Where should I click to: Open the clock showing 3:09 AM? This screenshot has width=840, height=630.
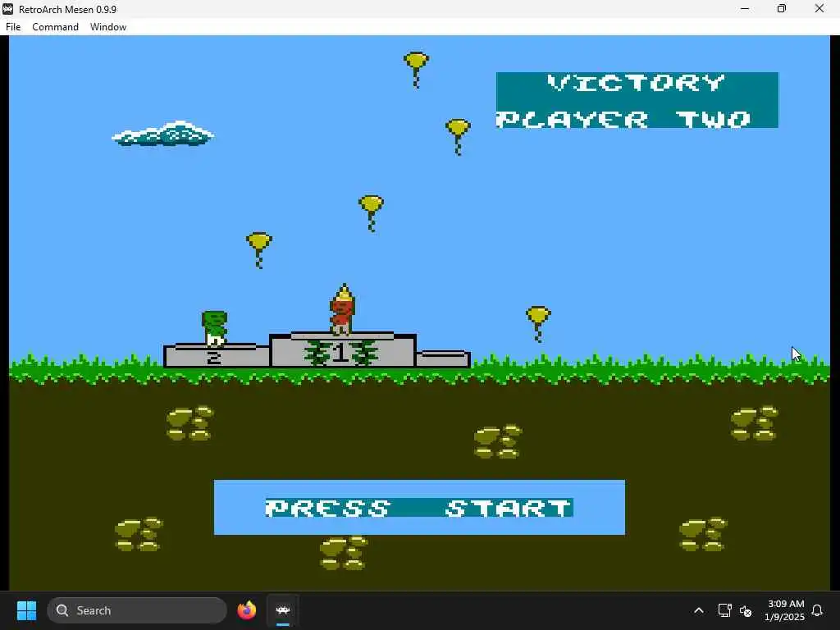(x=784, y=610)
